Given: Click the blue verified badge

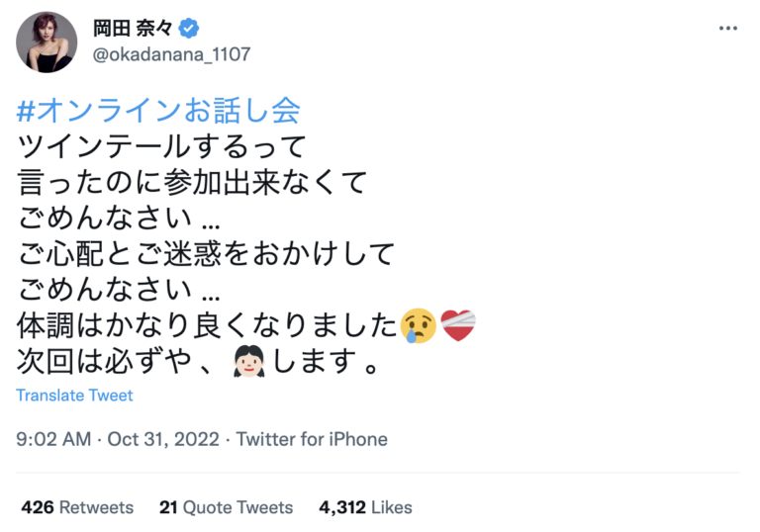Looking at the screenshot, I should (193, 29).
